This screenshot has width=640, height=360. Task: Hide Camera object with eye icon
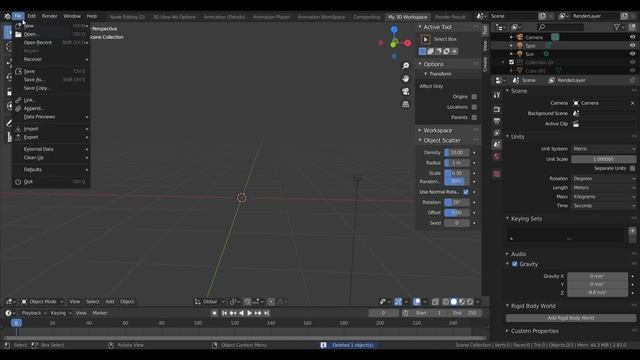click(x=632, y=37)
